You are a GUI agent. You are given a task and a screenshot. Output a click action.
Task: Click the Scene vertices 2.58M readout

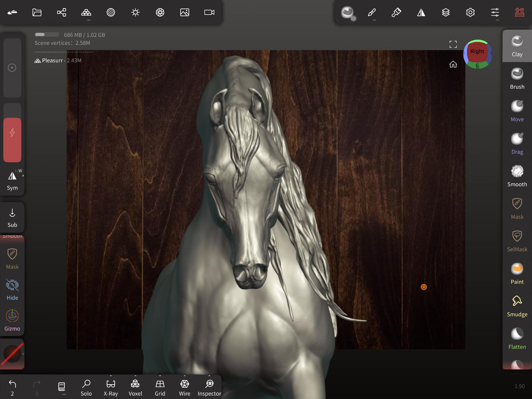click(x=62, y=43)
